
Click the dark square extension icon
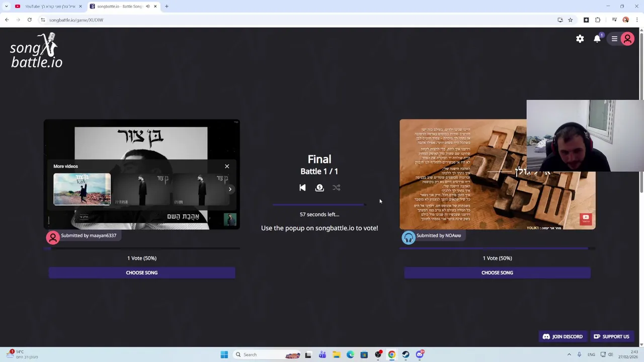coord(586,20)
